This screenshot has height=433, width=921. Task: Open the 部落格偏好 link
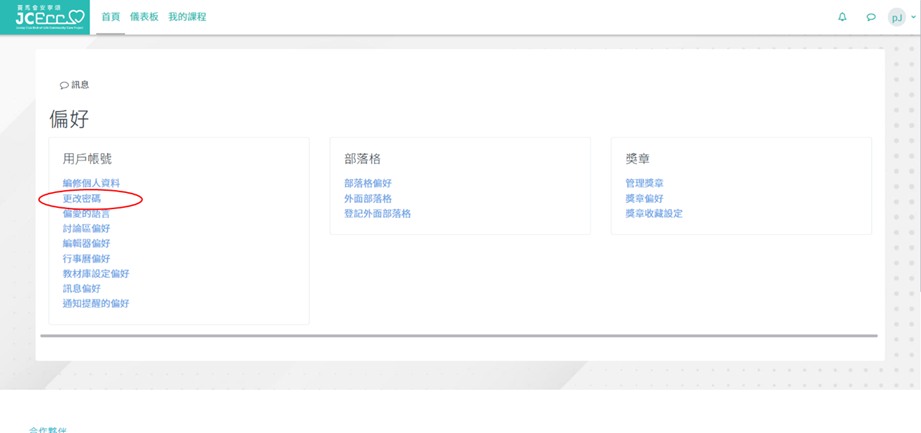click(368, 183)
